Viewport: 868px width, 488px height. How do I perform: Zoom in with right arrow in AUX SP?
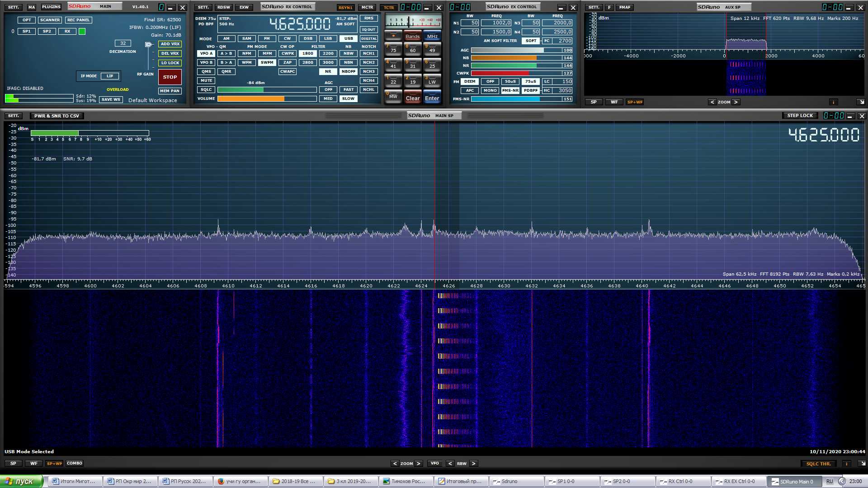coord(736,102)
